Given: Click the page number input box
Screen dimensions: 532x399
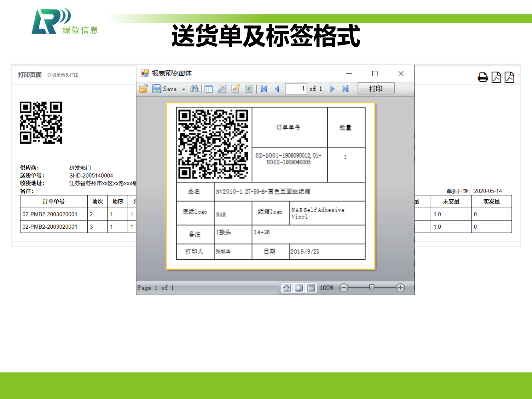Looking at the screenshot, I should click(296, 89).
